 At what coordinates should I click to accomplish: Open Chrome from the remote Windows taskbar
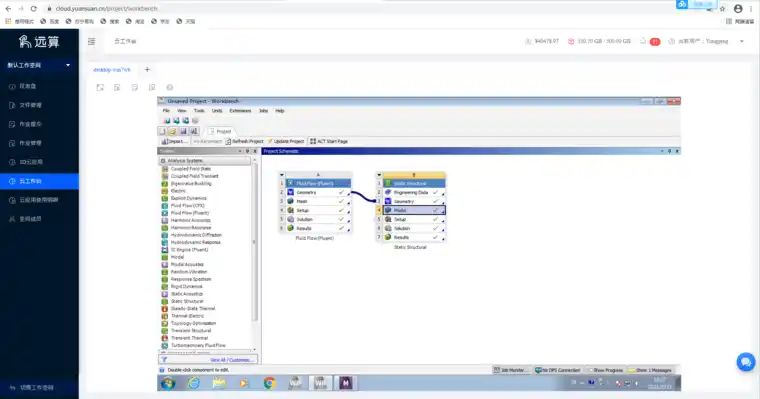tap(269, 383)
